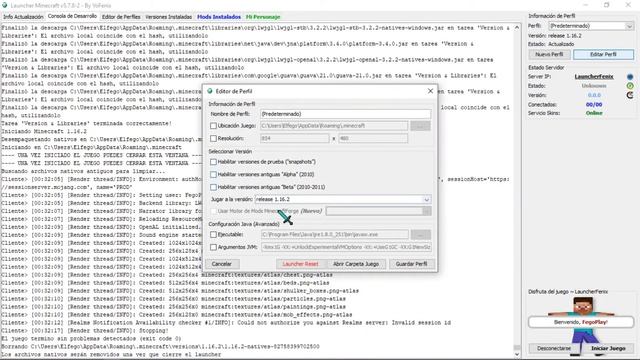The width and height of the screenshot is (640, 360).
Task: Open the Perfil dropdown in the side panel
Action: [629, 26]
